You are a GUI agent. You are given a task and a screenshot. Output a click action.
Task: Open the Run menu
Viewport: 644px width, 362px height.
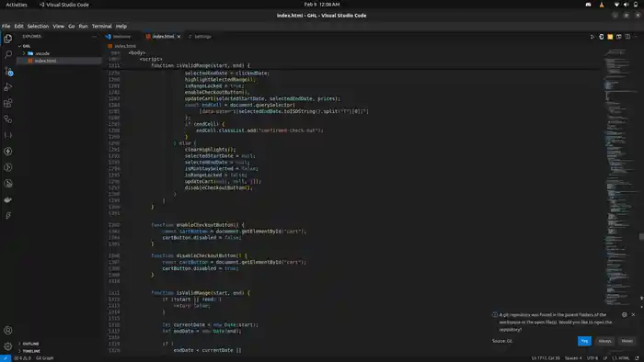[x=83, y=27]
